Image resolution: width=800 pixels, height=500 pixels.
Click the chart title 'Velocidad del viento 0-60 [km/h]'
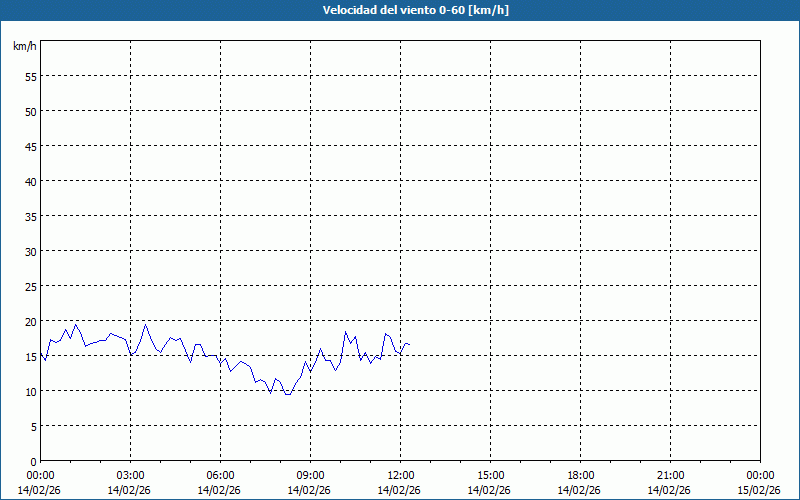tap(416, 10)
